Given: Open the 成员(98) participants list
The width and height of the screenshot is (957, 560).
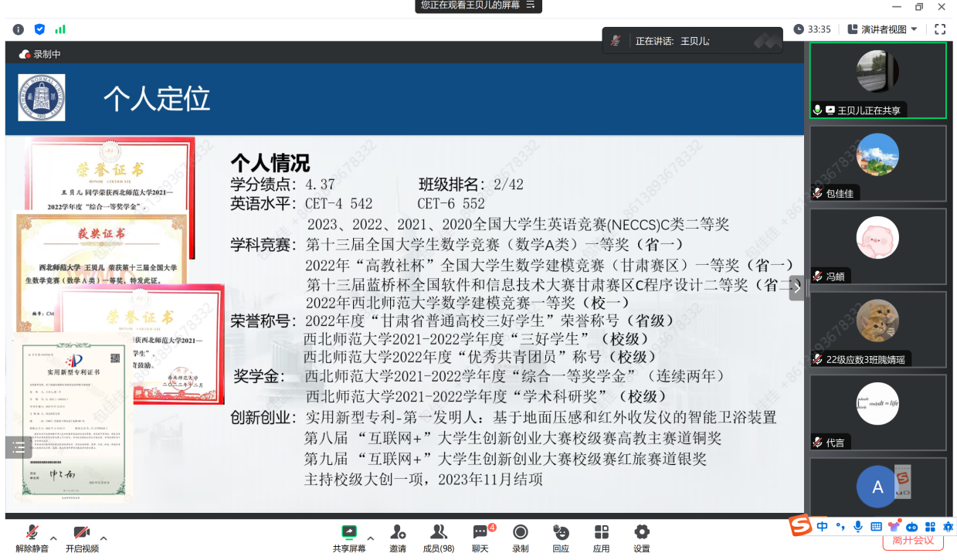Looking at the screenshot, I should tap(438, 538).
